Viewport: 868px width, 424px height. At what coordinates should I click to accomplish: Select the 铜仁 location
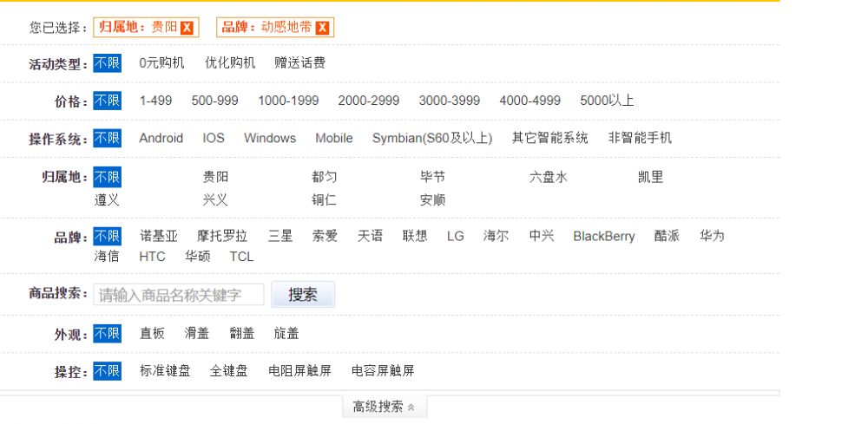point(325,199)
